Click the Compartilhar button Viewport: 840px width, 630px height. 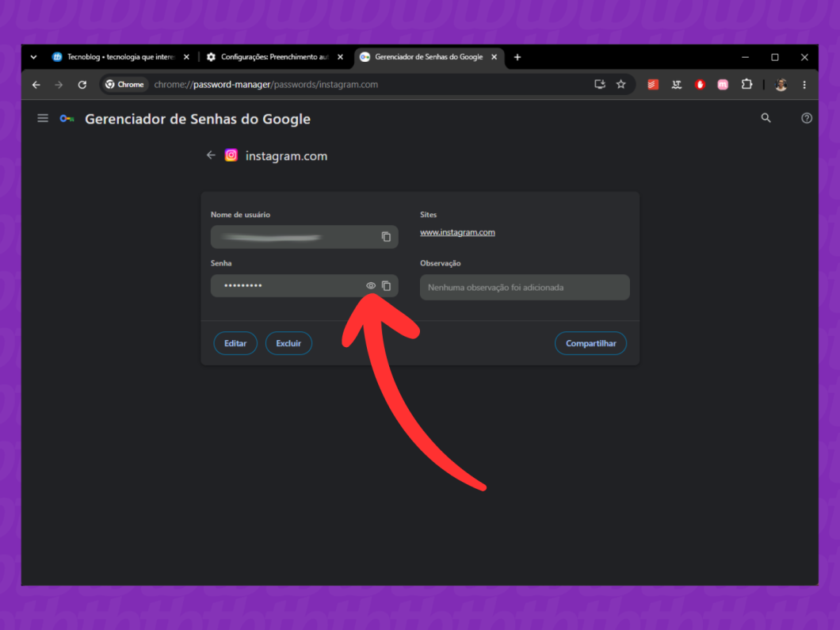point(590,343)
